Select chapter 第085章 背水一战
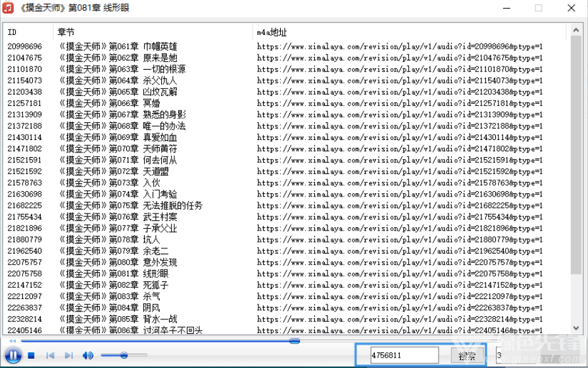The width and height of the screenshot is (588, 368). point(118,319)
